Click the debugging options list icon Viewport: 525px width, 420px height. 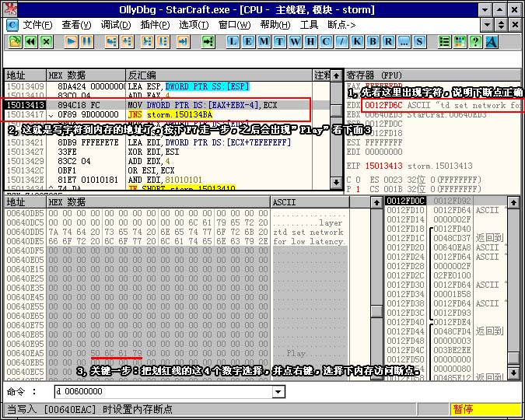pos(444,42)
